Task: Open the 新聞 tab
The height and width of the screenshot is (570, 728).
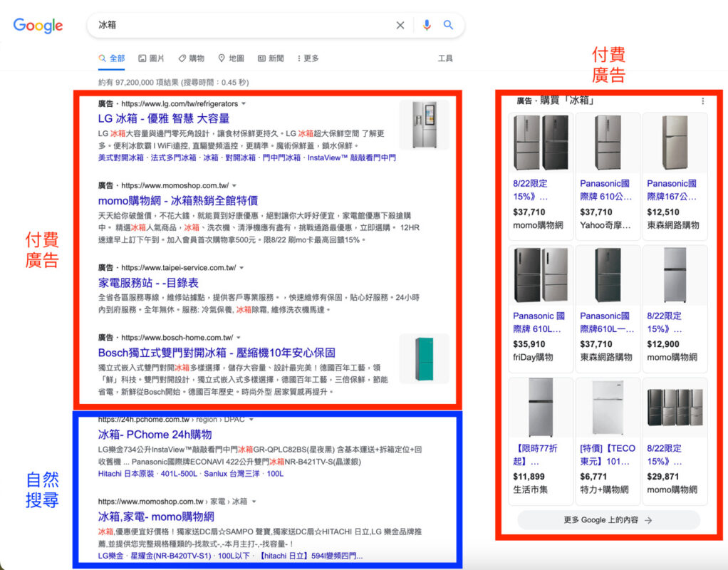Action: pos(271,58)
